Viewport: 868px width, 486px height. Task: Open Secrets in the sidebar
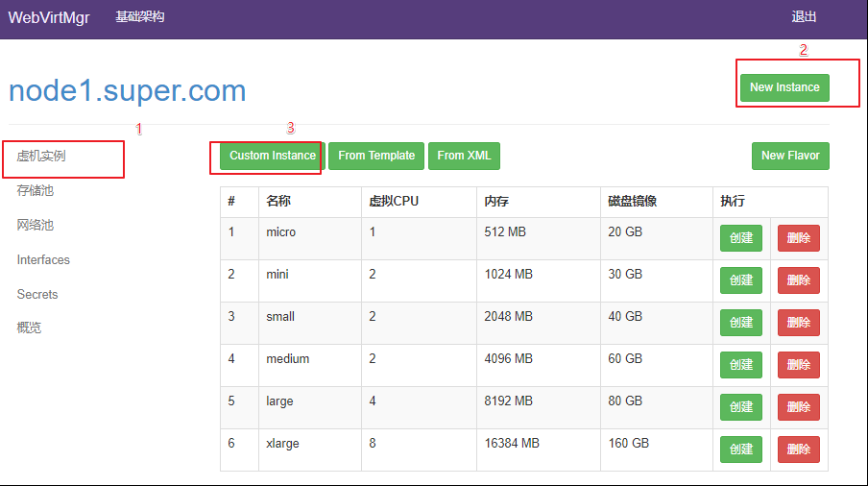pos(37,294)
